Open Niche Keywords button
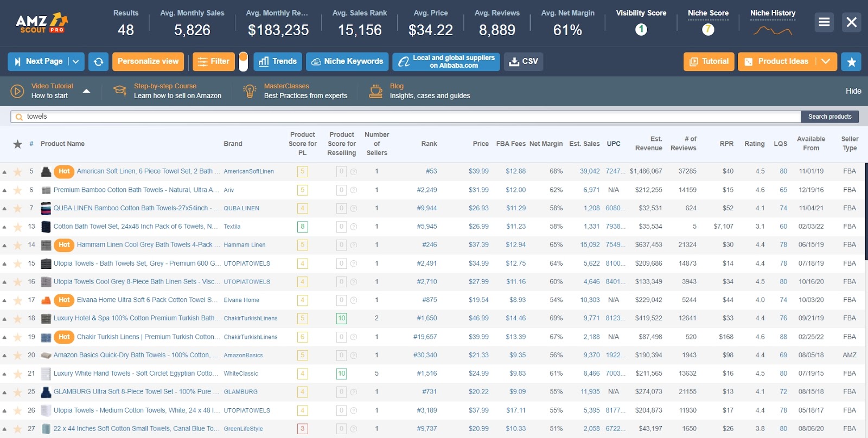The height and width of the screenshot is (438, 868). [347, 62]
